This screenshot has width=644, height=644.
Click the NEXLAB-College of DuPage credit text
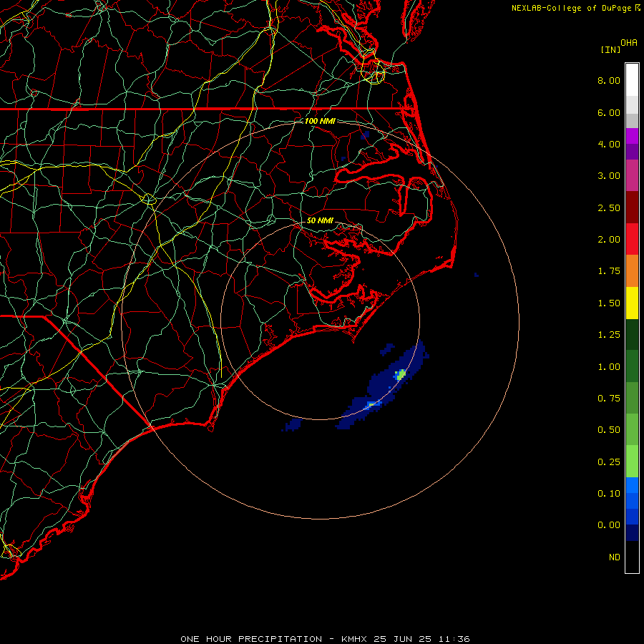(x=571, y=8)
